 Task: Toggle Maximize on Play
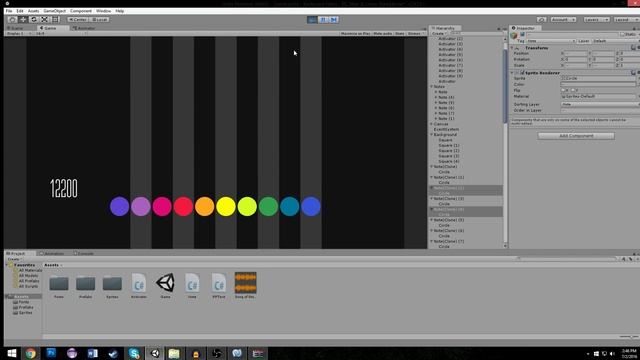[355, 33]
